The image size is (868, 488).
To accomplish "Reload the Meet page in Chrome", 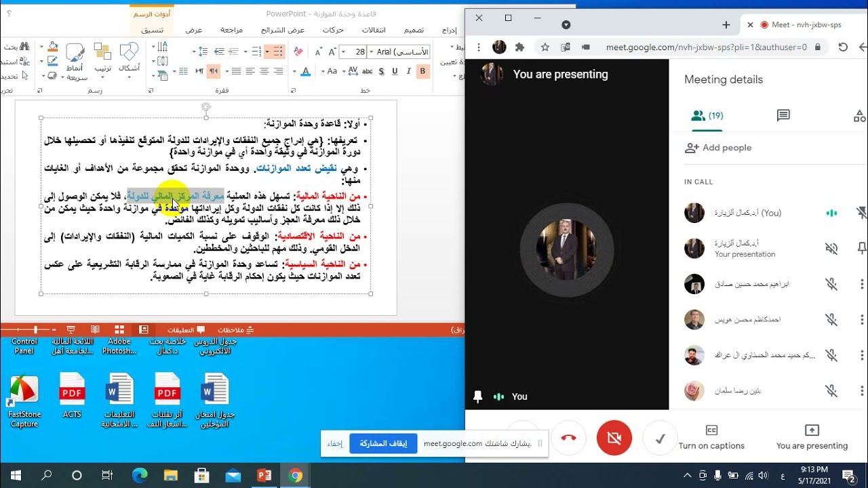I will coord(843,47).
